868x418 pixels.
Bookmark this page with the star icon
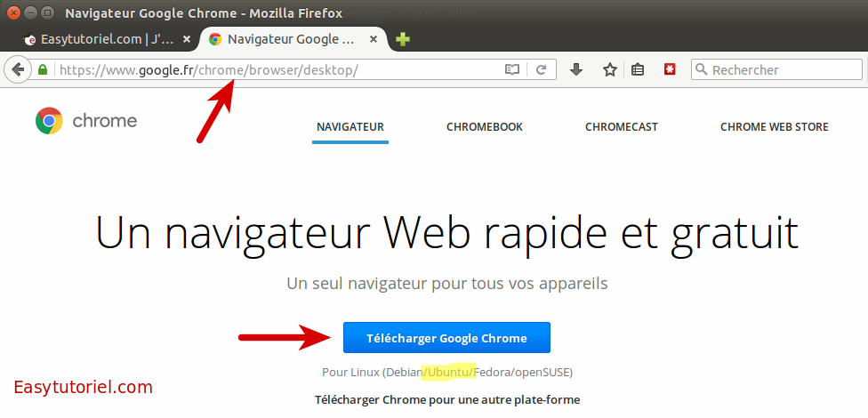point(609,69)
